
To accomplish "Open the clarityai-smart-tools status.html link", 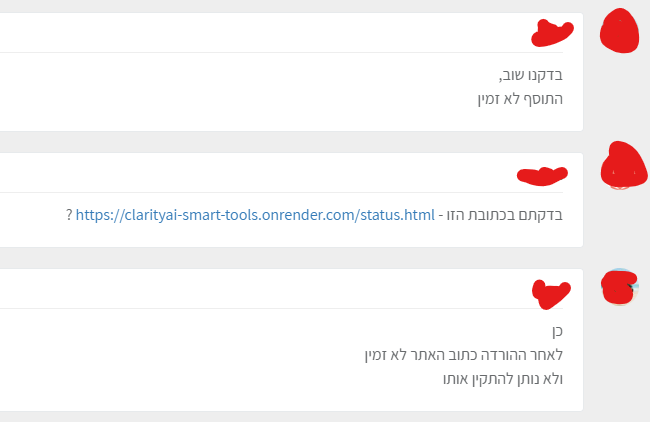I will coord(255,215).
